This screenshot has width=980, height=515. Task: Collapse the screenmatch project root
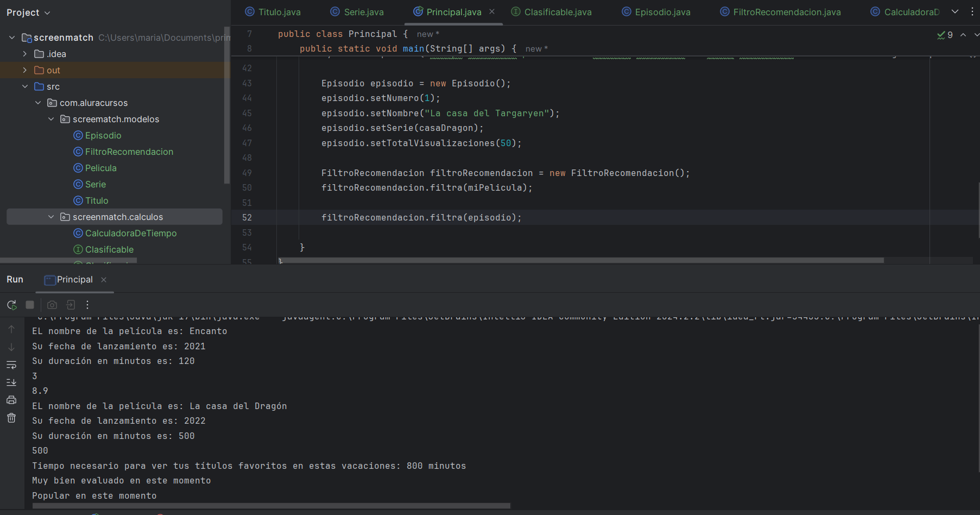[12, 37]
